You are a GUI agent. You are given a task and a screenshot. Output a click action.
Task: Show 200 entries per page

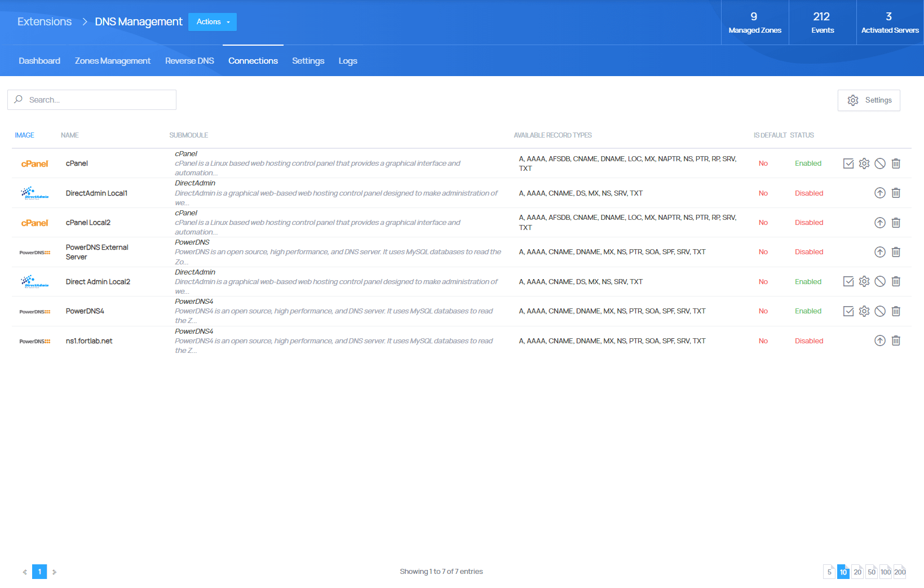click(x=900, y=572)
